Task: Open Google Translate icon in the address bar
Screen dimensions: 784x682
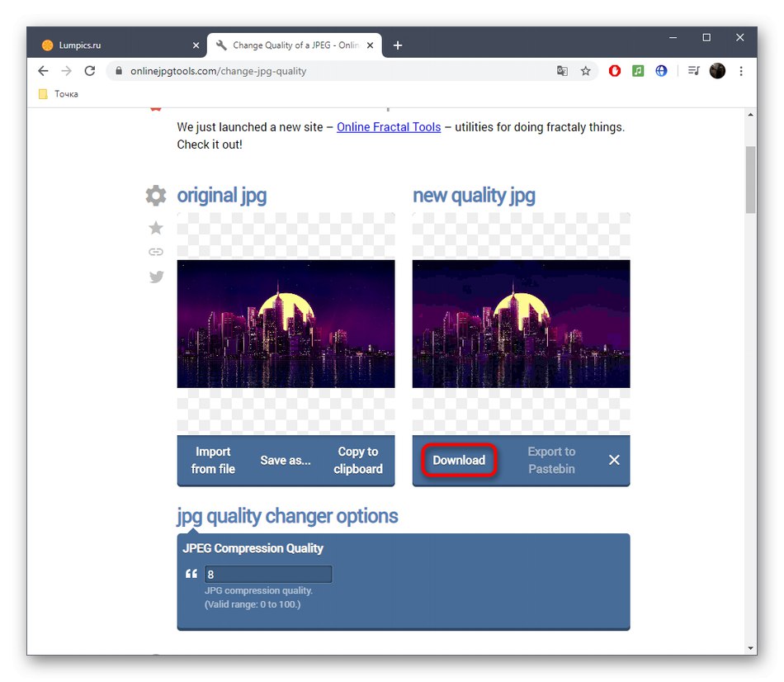Action: pyautogui.click(x=562, y=71)
